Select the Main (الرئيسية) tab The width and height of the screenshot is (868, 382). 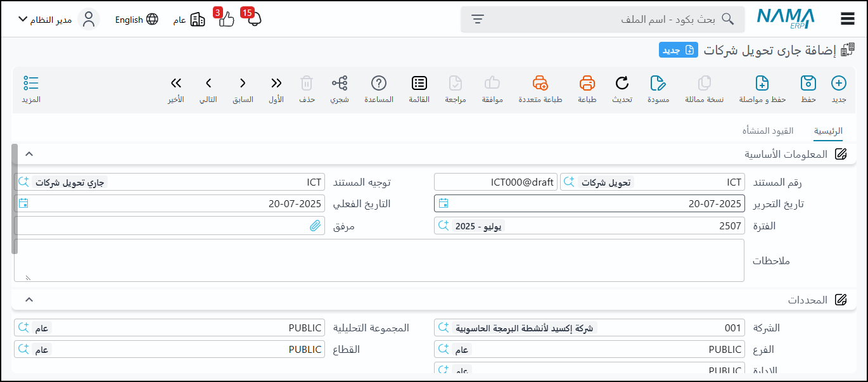point(828,131)
